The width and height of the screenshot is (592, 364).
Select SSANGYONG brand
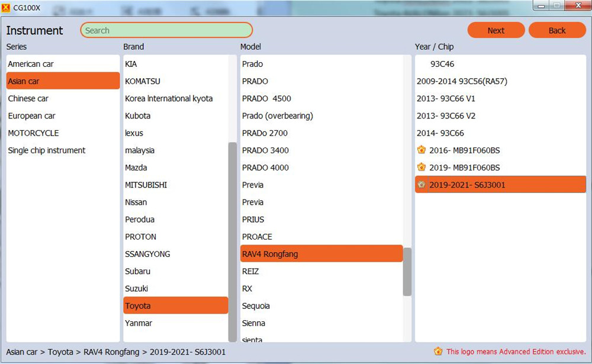point(176,254)
